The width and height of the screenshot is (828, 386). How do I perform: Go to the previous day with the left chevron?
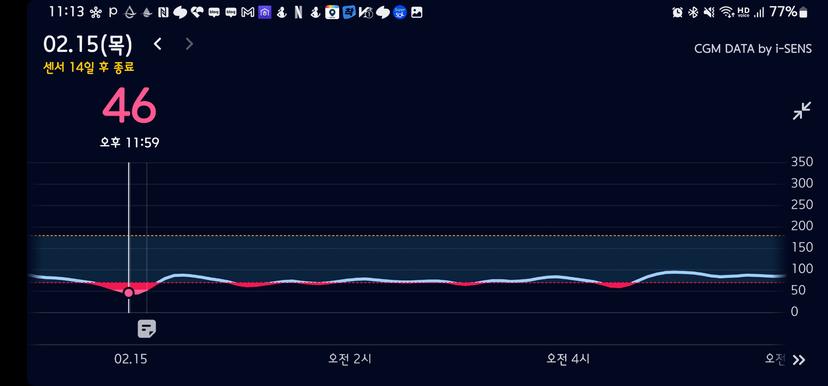pyautogui.click(x=157, y=44)
